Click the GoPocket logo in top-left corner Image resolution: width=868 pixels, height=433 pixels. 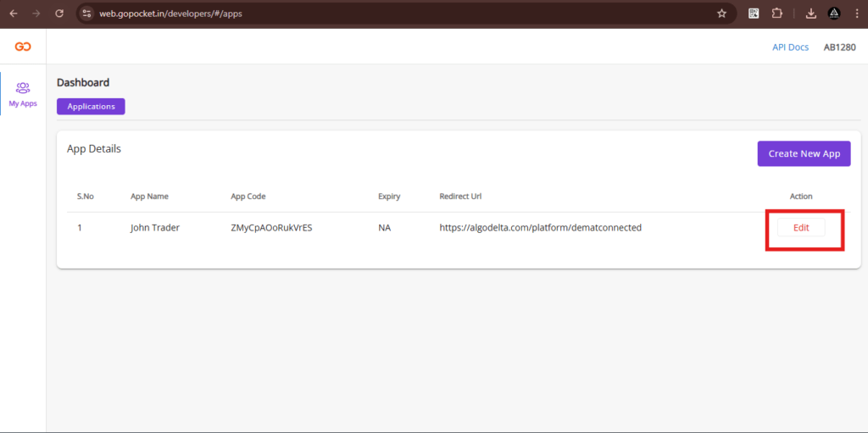[x=23, y=47]
